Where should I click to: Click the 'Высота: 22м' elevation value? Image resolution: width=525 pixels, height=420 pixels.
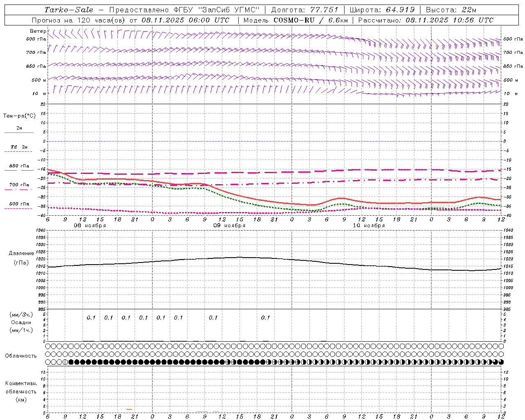[x=451, y=10]
